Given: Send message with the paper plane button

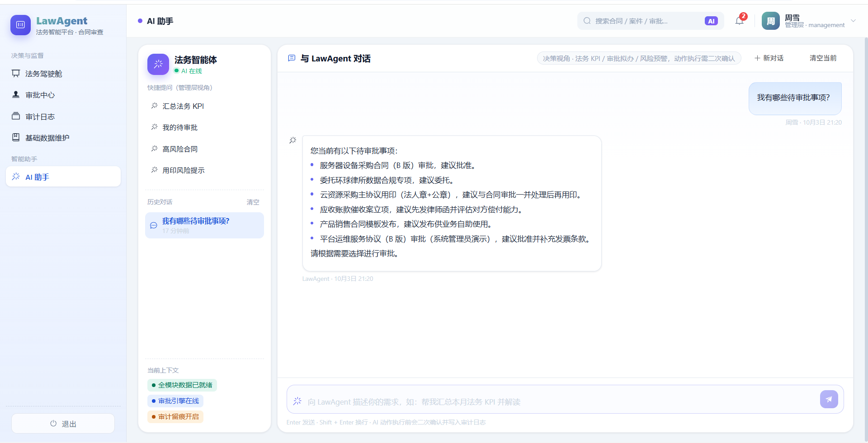Looking at the screenshot, I should 829,399.
